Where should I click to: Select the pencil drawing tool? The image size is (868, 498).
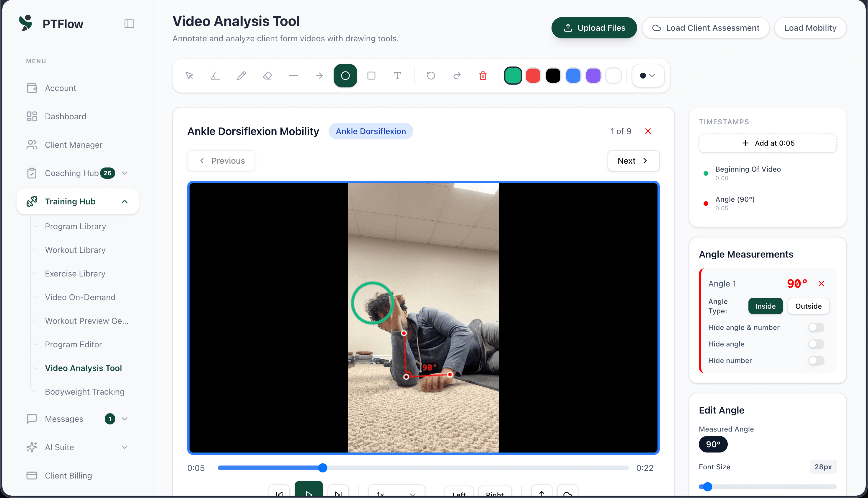click(x=242, y=76)
